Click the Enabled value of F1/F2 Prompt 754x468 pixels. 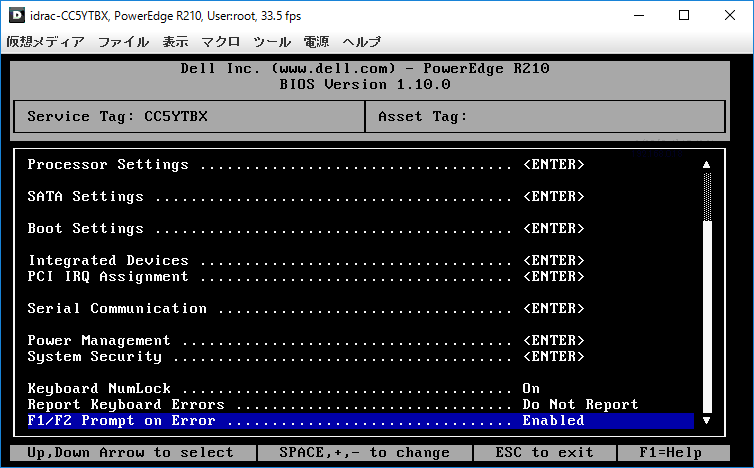click(x=553, y=420)
